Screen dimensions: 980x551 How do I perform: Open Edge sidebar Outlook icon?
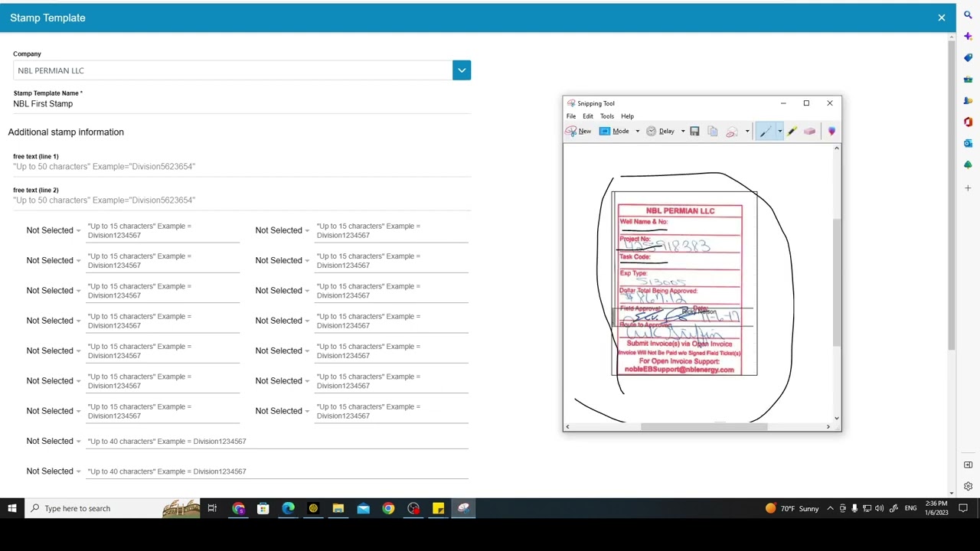pyautogui.click(x=968, y=143)
